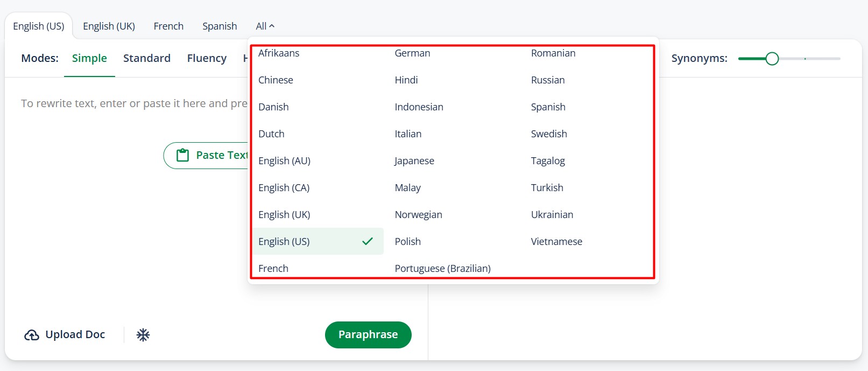Image resolution: width=868 pixels, height=371 pixels.
Task: Switch to the English (US) tab
Action: tap(39, 26)
